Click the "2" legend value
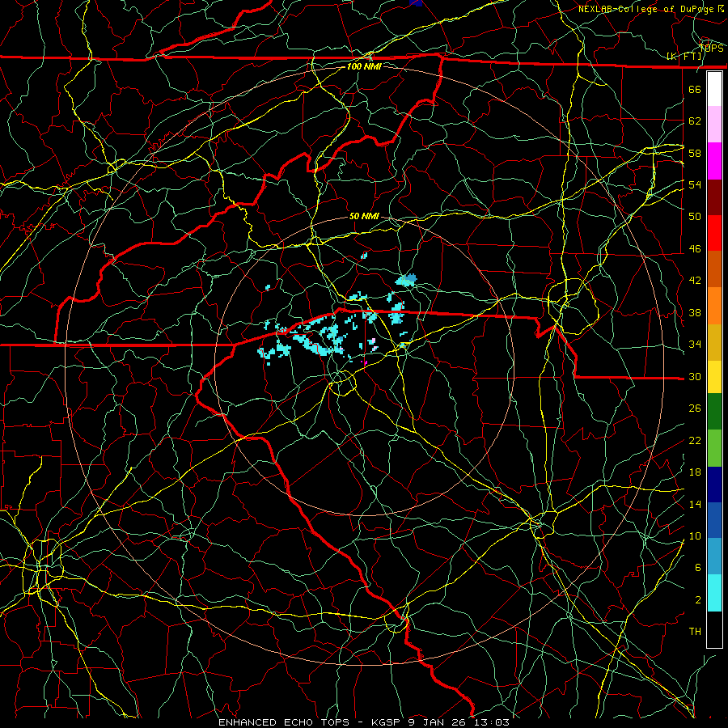Viewport: 728px width, 728px height. pos(698,600)
